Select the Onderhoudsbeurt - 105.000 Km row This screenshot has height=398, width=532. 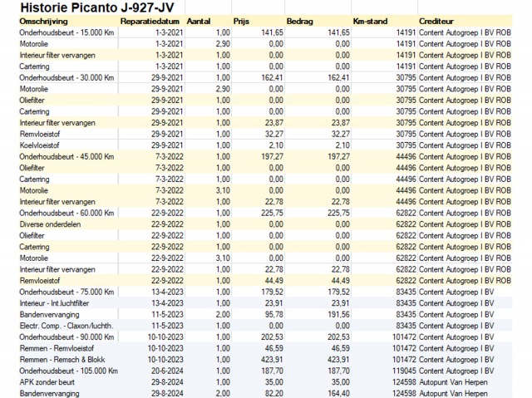(x=67, y=371)
